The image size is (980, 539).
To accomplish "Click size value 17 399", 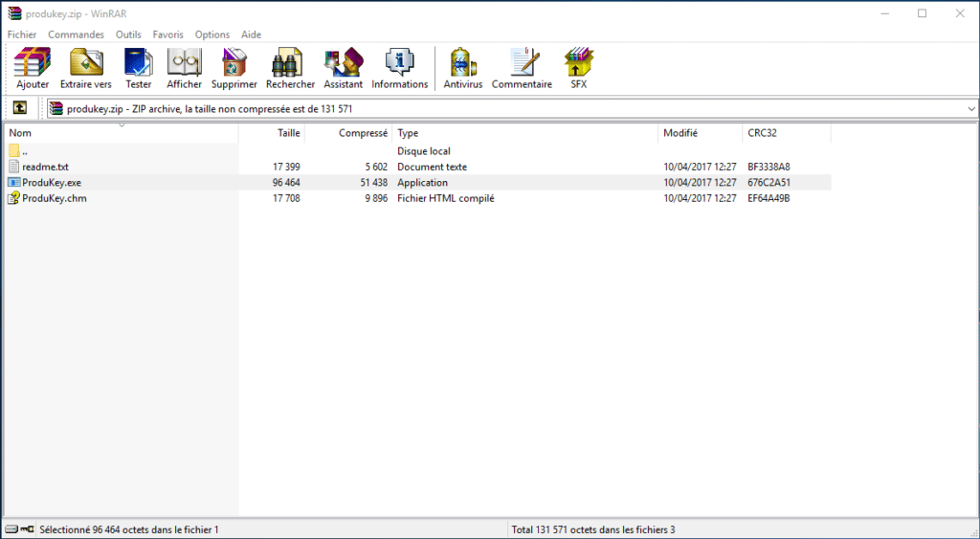I will [x=286, y=167].
